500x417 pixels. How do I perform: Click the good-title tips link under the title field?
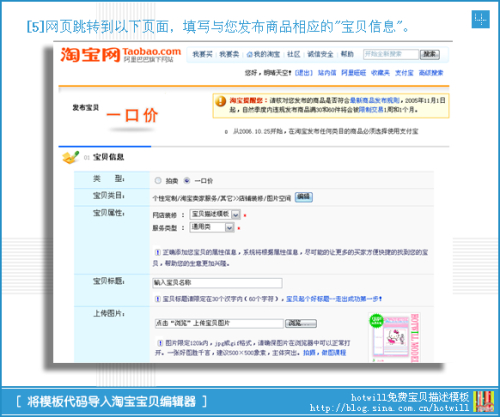(x=334, y=299)
